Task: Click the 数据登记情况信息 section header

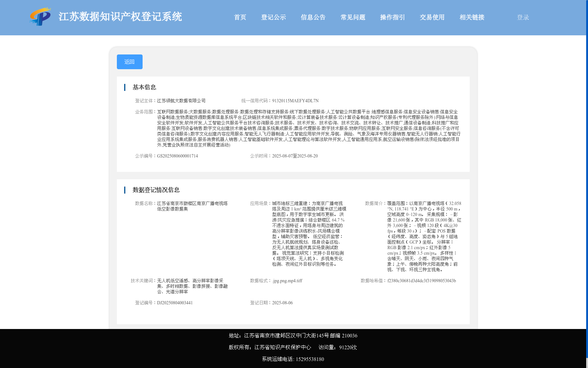Action: click(156, 190)
